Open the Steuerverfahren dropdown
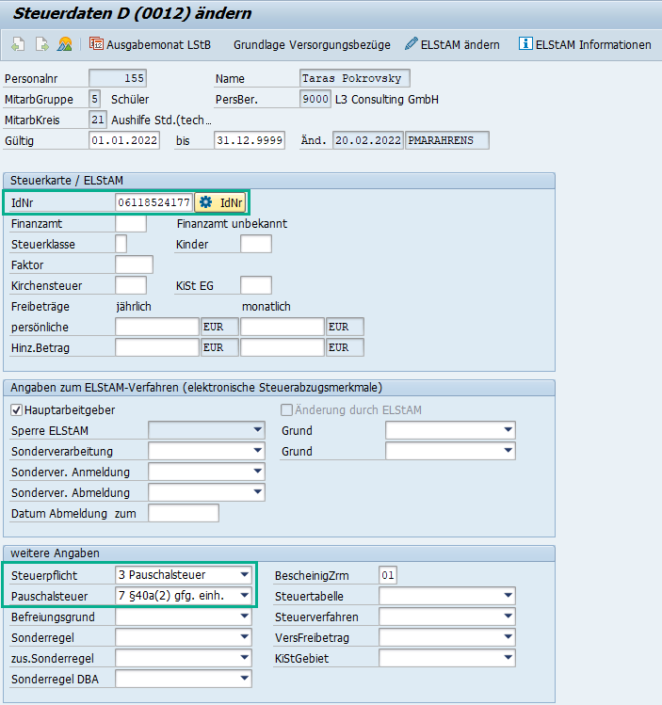Viewport: 662px width, 705px height. (x=447, y=616)
